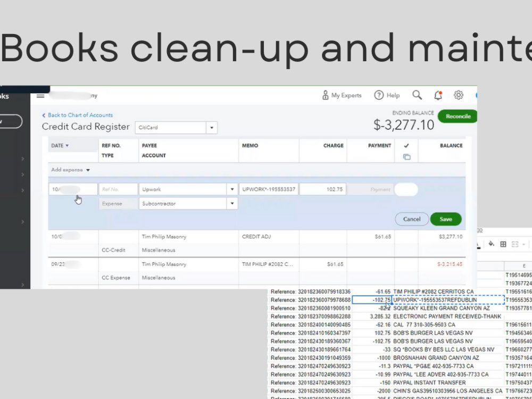
Task: Click the MEMO column header
Action: 250,146
